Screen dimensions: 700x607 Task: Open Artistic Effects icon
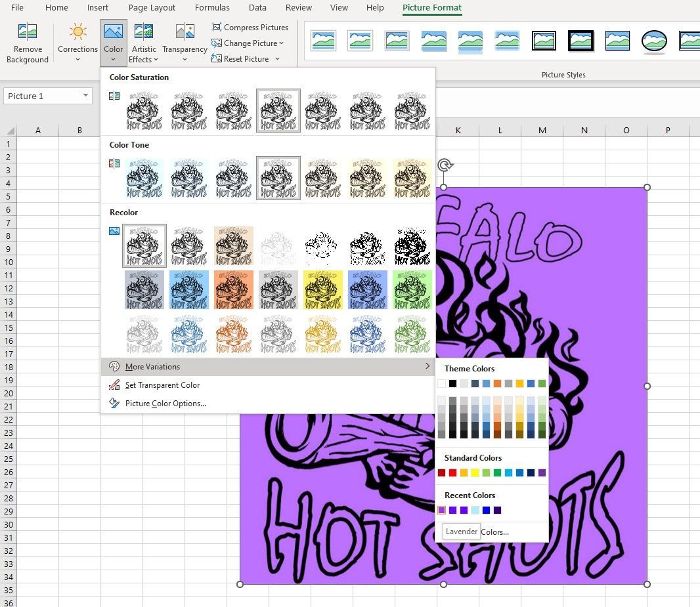pyautogui.click(x=144, y=31)
